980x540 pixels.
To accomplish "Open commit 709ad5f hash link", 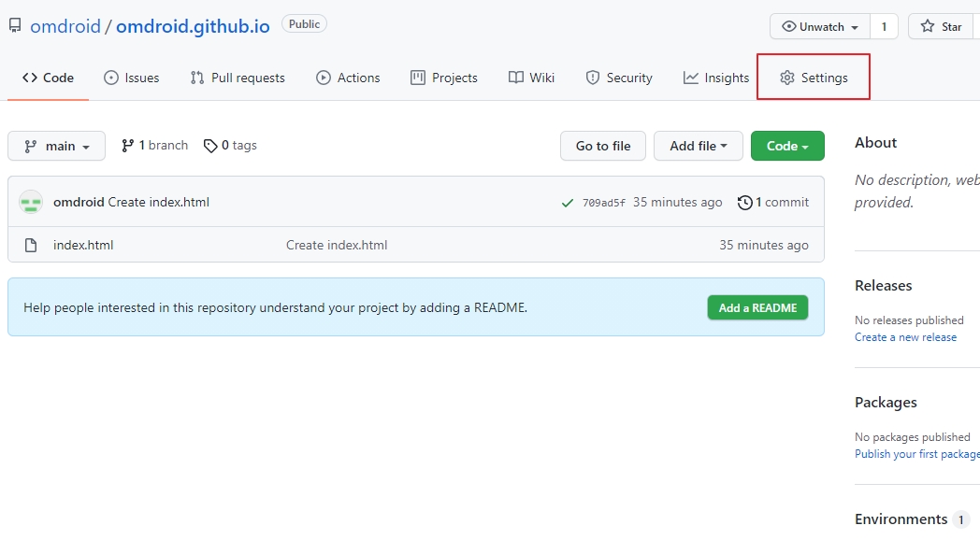I will tap(605, 203).
